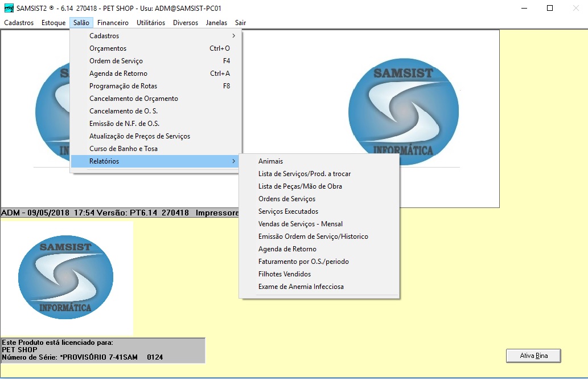The image size is (588, 379).
Task: Click 'Este Produto está licenciado para:' text
Action: point(57,342)
